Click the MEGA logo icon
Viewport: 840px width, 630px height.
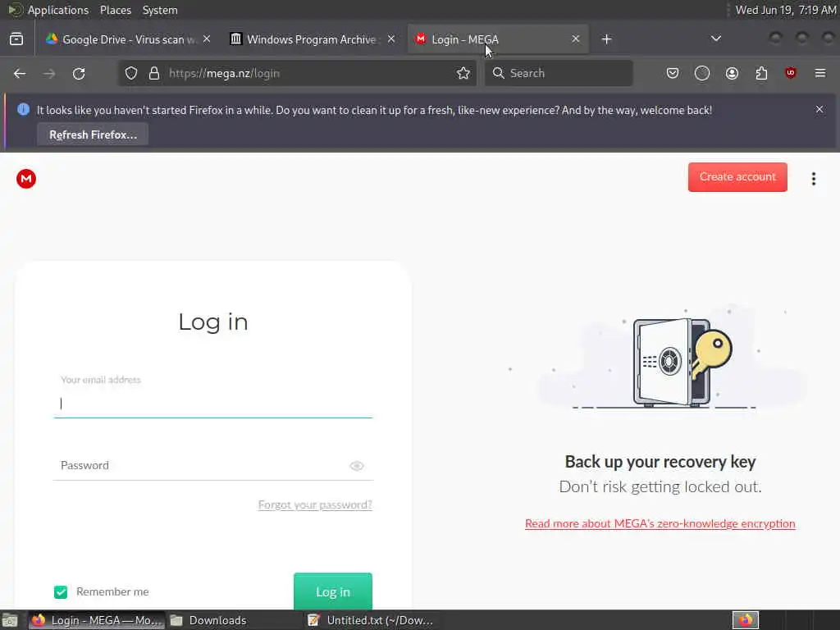pyautogui.click(x=25, y=179)
